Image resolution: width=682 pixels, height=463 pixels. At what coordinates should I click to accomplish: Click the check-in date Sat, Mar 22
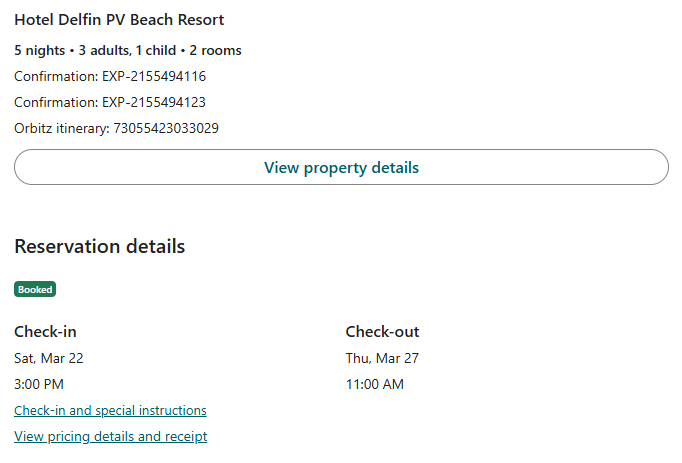(49, 358)
